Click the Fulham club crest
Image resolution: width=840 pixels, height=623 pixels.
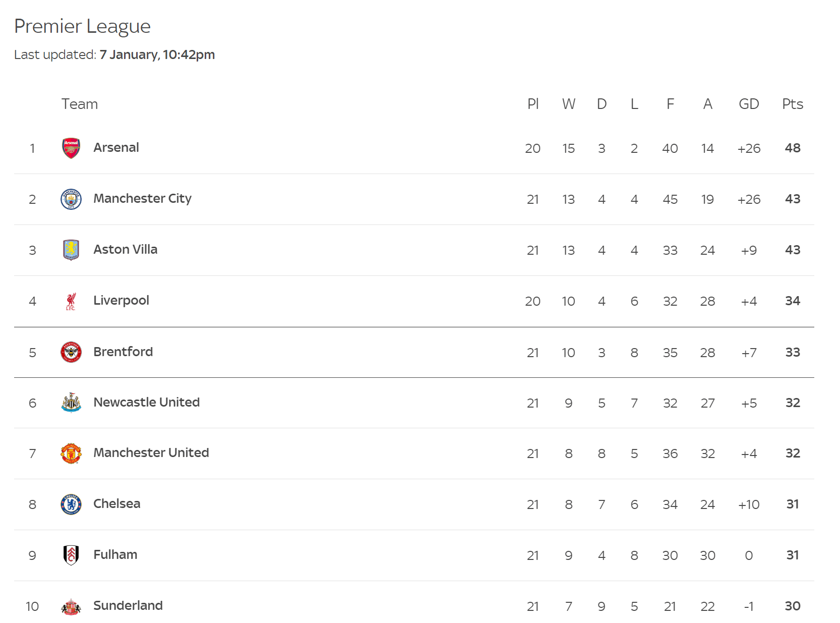click(x=71, y=555)
